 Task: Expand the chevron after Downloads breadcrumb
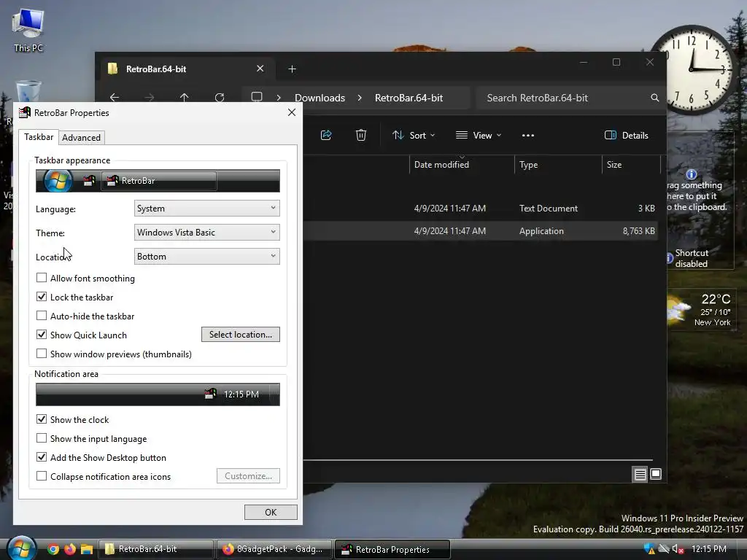(360, 98)
